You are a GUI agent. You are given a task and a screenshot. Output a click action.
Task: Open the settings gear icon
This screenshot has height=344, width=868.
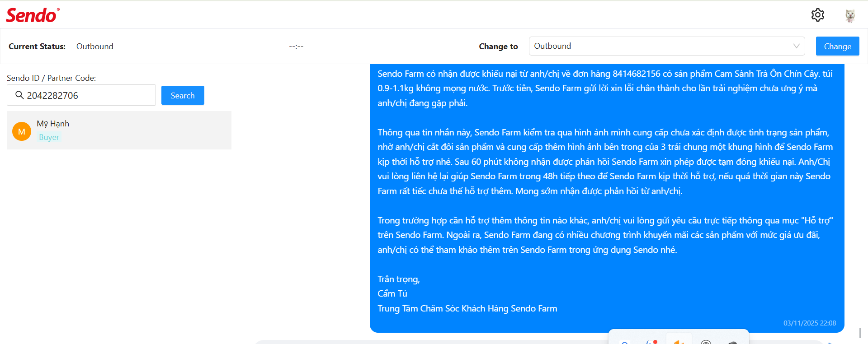[x=817, y=15]
